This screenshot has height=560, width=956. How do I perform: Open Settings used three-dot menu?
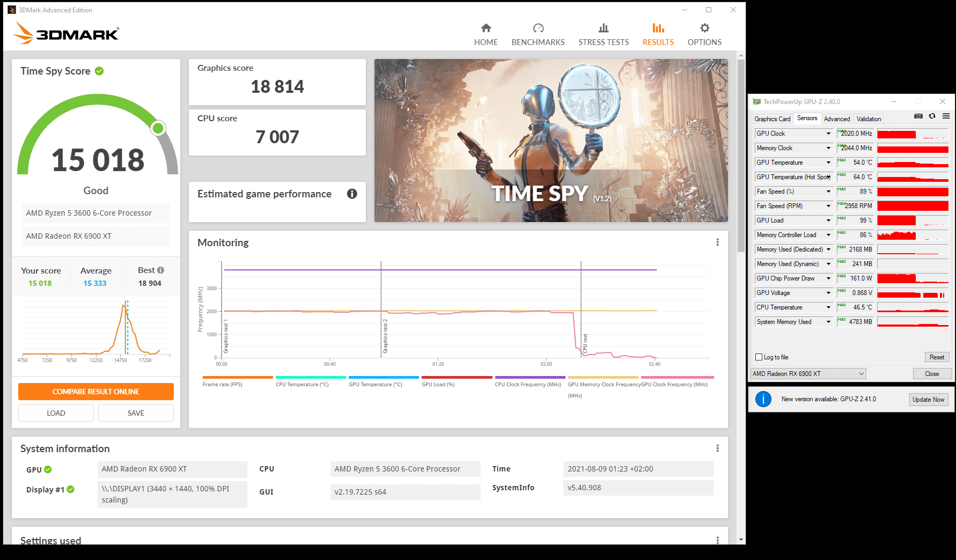pyautogui.click(x=717, y=540)
